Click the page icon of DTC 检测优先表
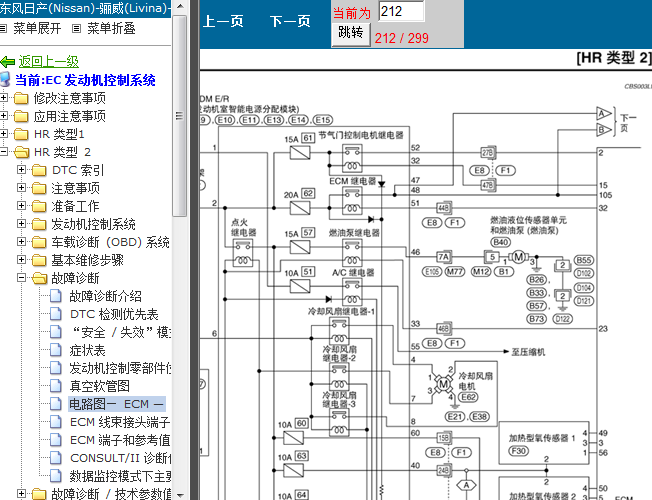This screenshot has width=652, height=500. 56,314
